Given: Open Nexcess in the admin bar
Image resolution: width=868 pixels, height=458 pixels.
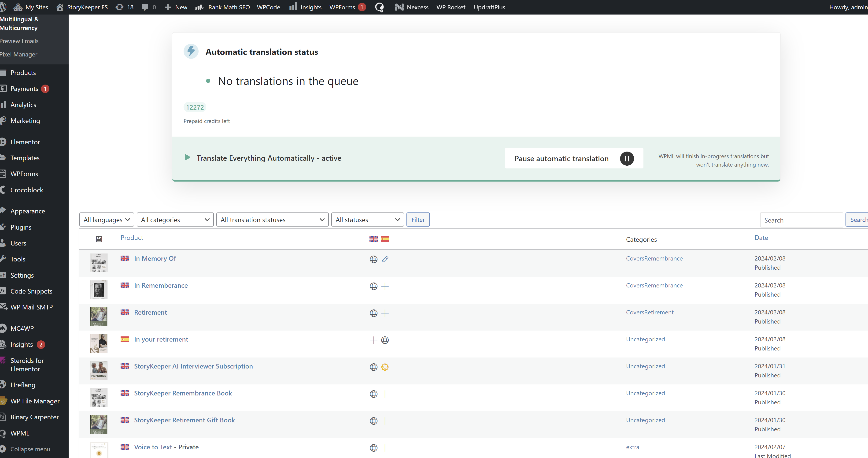Looking at the screenshot, I should (412, 7).
